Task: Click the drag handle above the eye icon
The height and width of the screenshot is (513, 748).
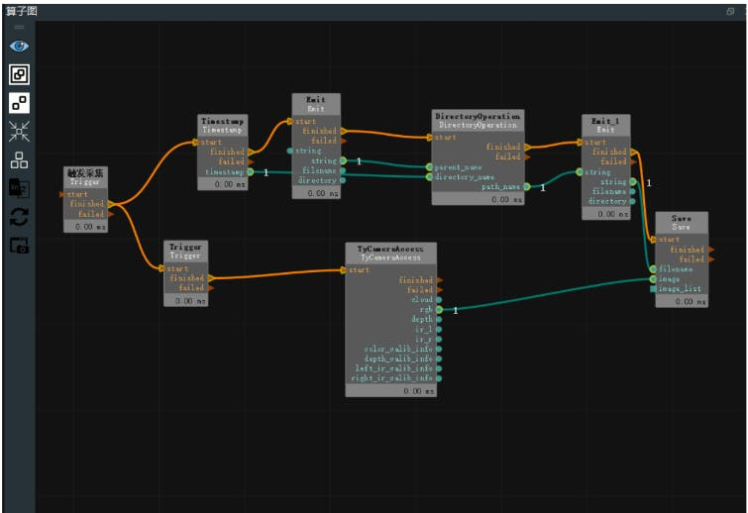Action: point(19,27)
